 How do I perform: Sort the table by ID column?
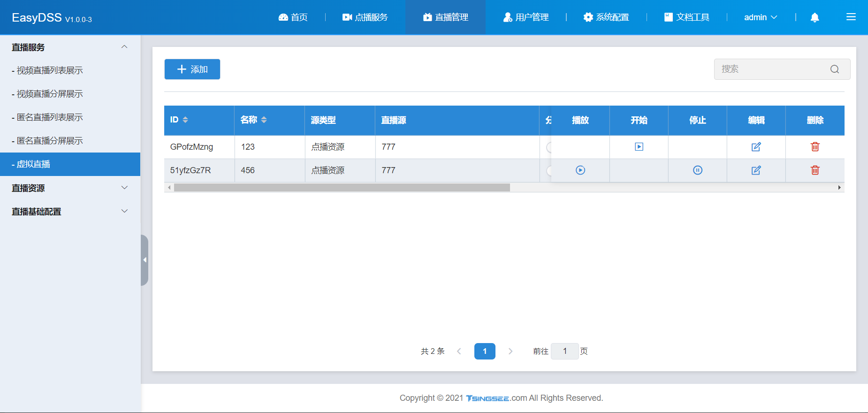pyautogui.click(x=185, y=120)
